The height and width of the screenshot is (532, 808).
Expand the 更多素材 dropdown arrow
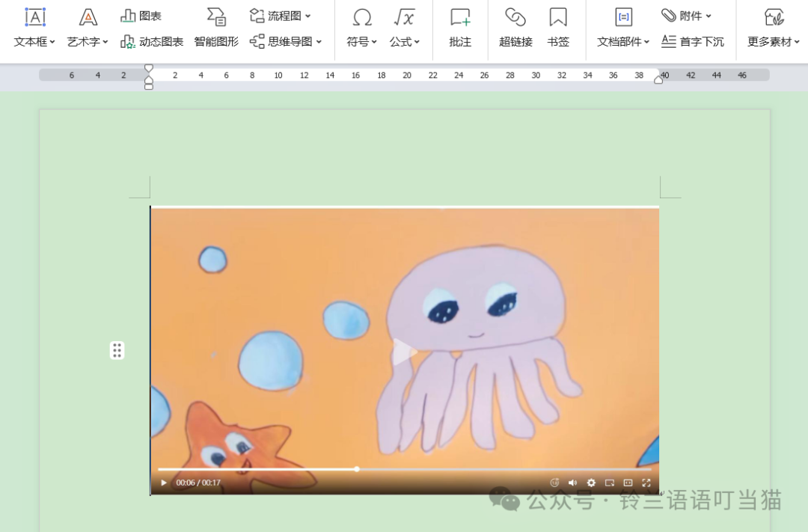(797, 42)
